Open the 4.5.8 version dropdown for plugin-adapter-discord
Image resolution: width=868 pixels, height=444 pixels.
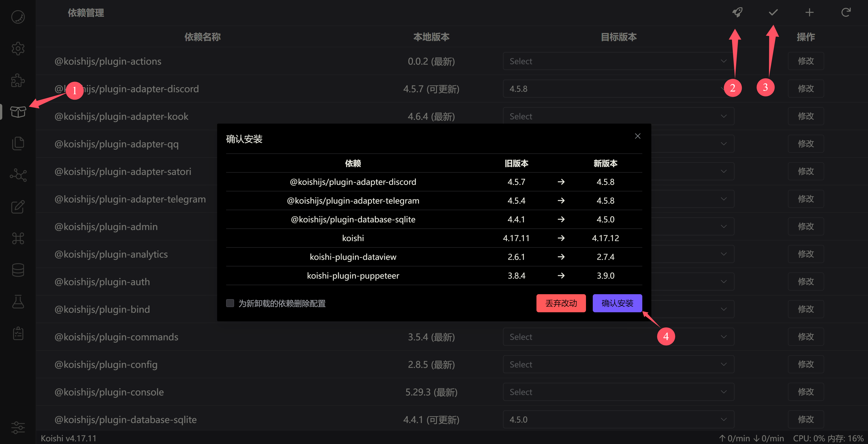click(618, 89)
